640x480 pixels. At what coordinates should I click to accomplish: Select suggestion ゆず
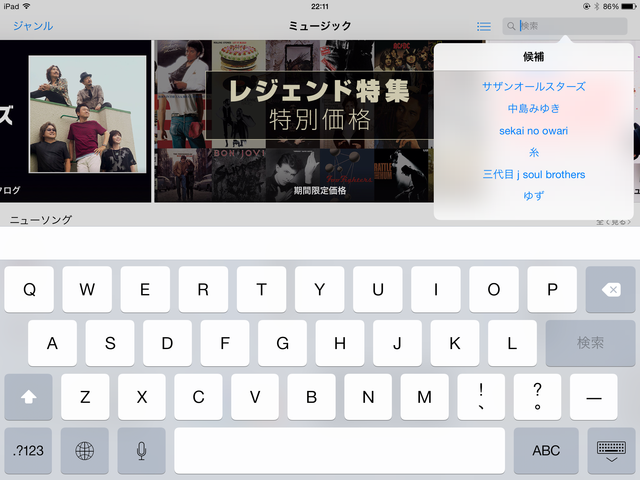point(533,196)
